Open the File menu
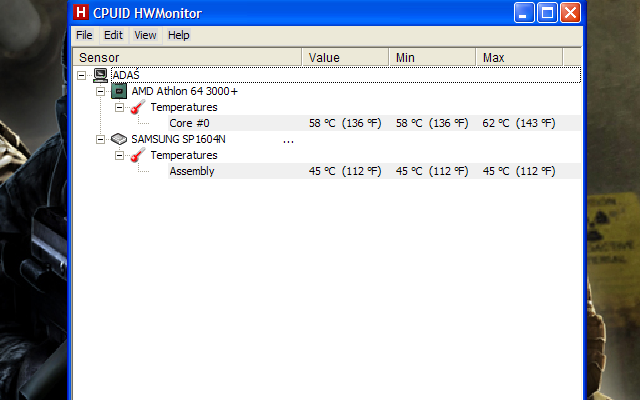The image size is (640, 400). tap(84, 35)
